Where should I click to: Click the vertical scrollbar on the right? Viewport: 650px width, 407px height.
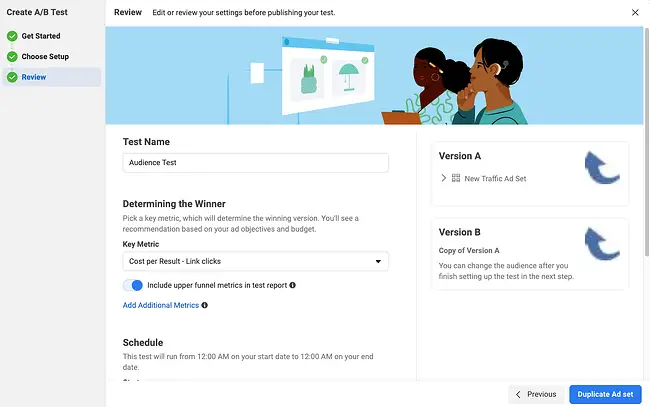pyautogui.click(x=647, y=141)
